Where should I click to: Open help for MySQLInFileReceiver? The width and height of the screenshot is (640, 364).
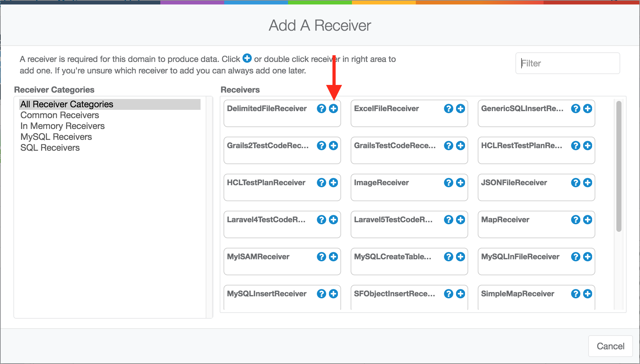point(575,257)
